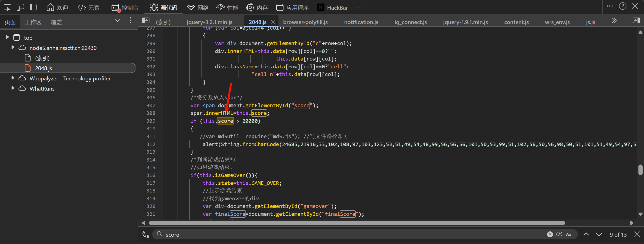Screen dimensions: 644x244
Task: Open the 控制台 console tab
Action: tap(124, 8)
